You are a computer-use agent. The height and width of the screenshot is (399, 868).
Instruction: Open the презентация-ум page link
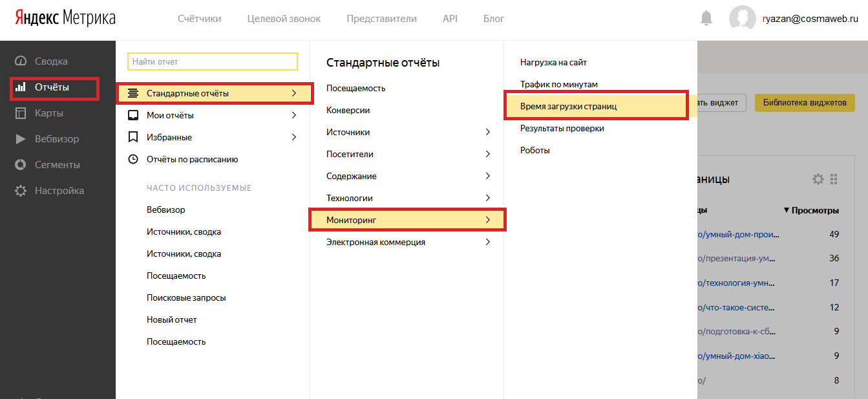point(736,258)
